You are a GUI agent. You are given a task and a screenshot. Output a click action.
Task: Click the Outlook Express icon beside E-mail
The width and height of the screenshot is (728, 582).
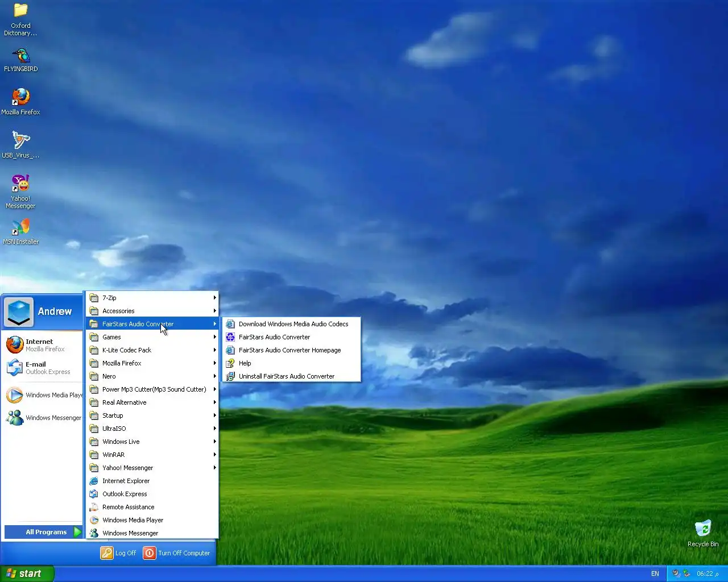coord(14,368)
